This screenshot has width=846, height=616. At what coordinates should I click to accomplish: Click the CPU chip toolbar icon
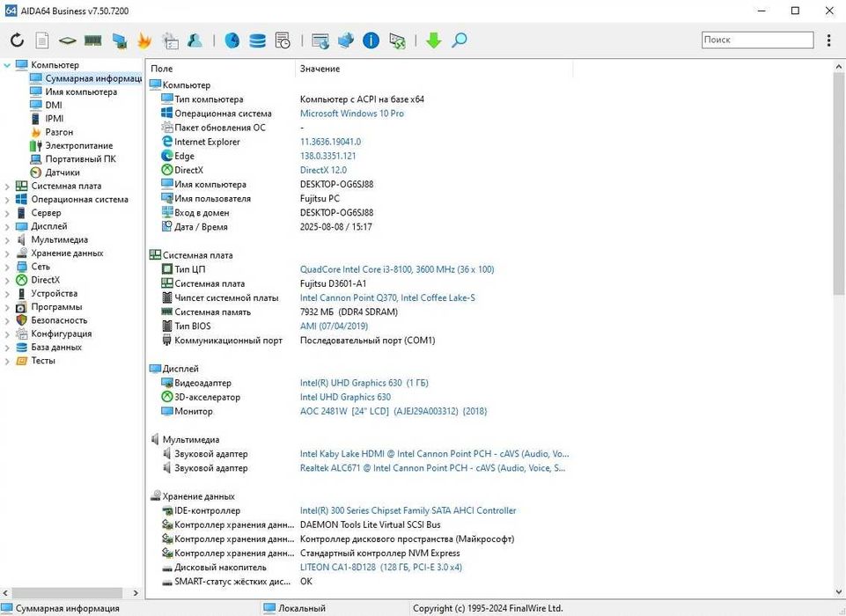68,40
